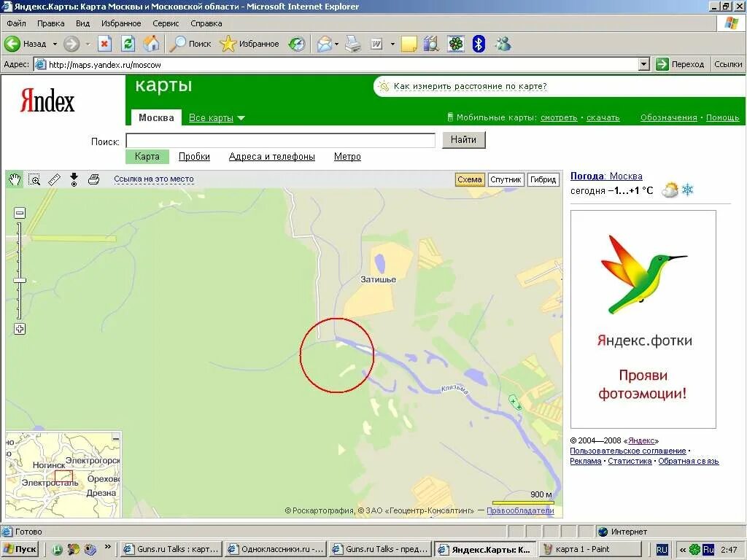Click research books toolbar icon
The image size is (747, 560).
430,44
